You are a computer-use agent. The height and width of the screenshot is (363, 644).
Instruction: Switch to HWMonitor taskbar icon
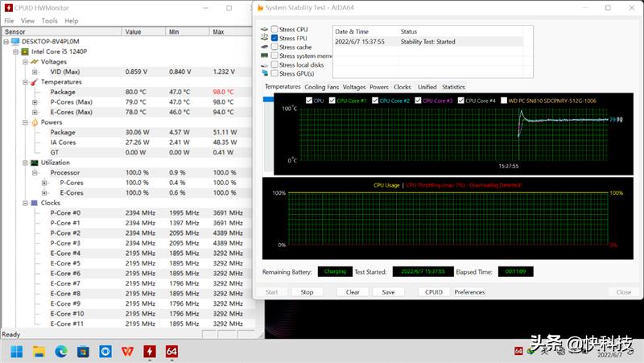pyautogui.click(x=150, y=352)
